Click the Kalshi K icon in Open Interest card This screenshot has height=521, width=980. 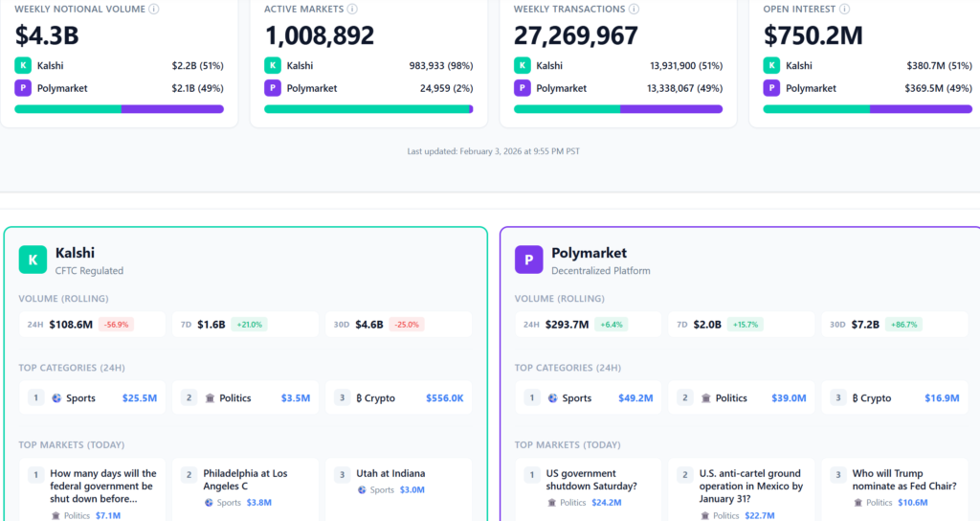(x=771, y=66)
